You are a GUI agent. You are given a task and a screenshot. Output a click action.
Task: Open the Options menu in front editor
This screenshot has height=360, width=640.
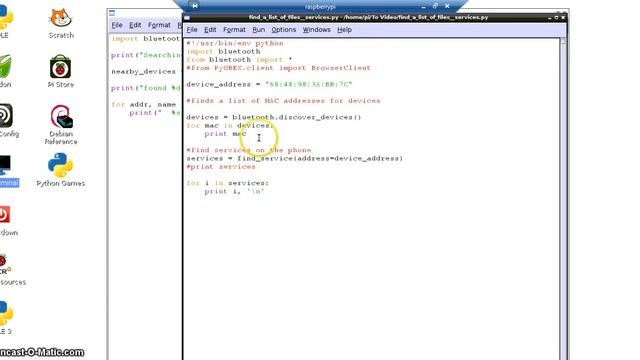click(x=284, y=30)
